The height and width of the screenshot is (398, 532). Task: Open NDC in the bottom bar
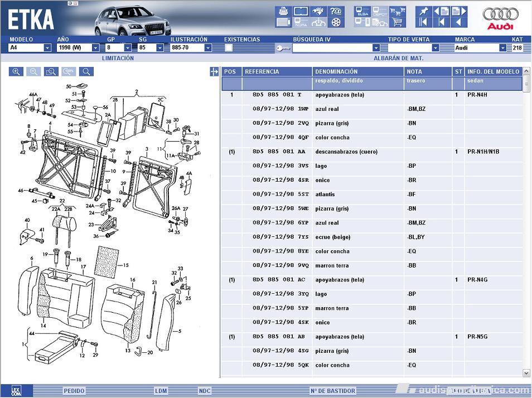tap(205, 391)
